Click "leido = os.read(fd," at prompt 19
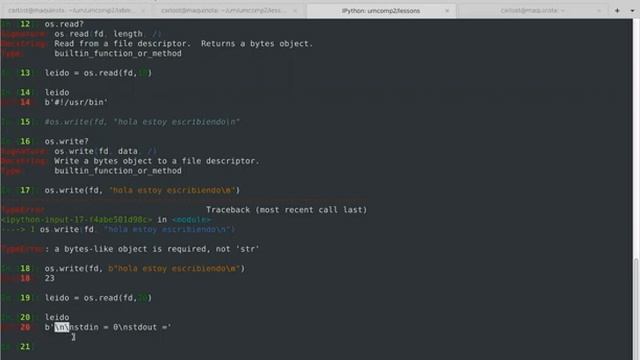The width and height of the screenshot is (640, 360). point(91,298)
